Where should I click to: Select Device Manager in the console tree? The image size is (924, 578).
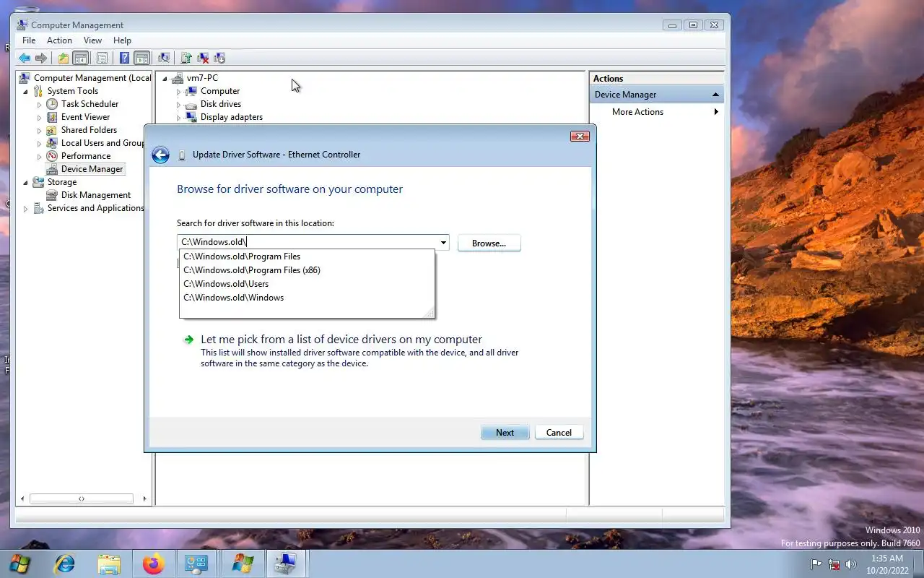coord(92,169)
